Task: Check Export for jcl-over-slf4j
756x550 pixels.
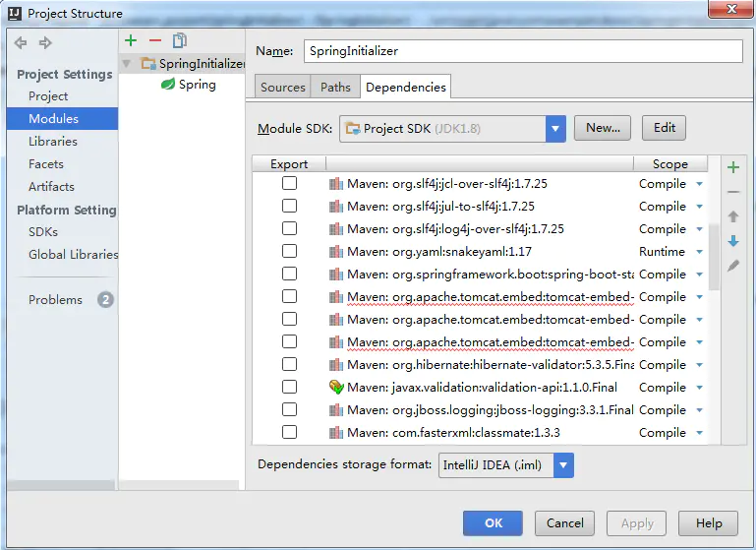Action: (289, 183)
